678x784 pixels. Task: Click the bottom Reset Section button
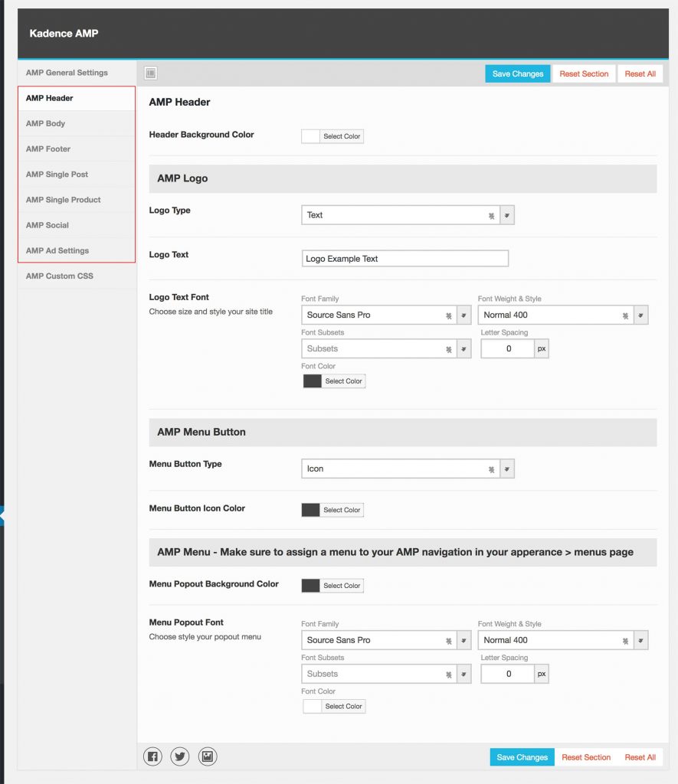586,757
